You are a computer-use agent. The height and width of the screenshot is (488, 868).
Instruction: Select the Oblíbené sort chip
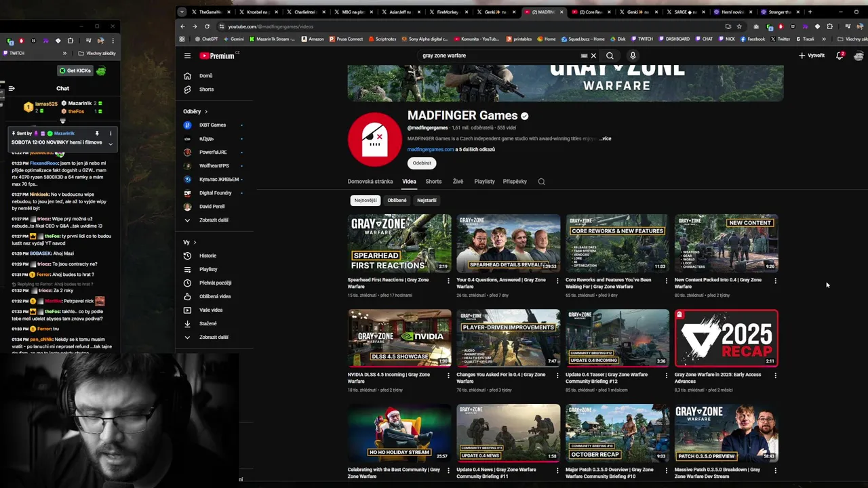397,200
